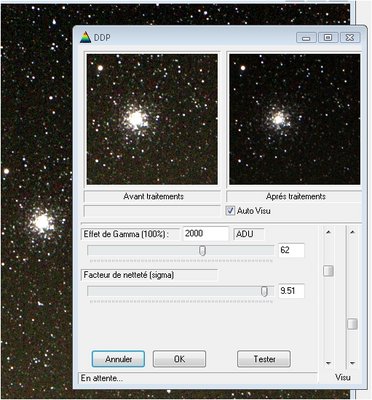Close the DDP dialog window
This screenshot has height=400, width=372.
[350, 37]
